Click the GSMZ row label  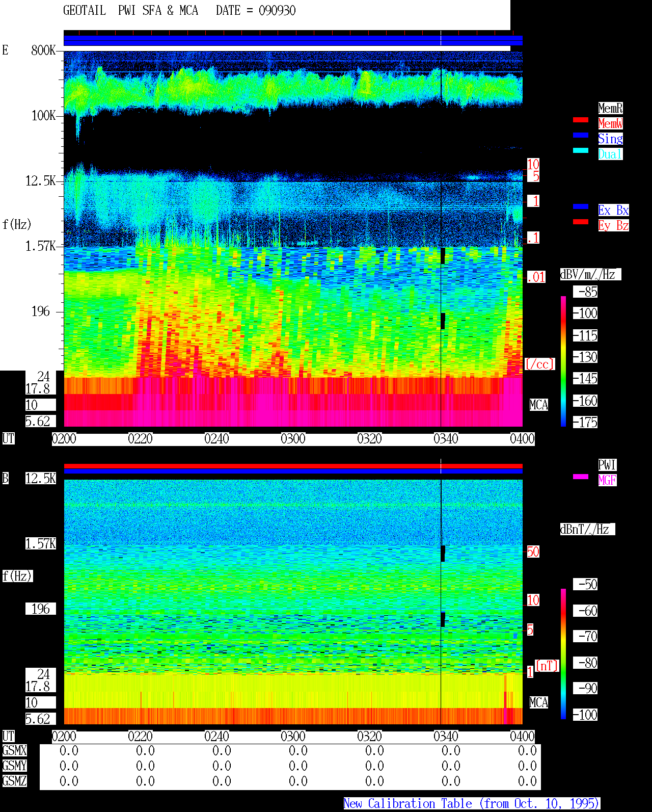[x=14, y=781]
